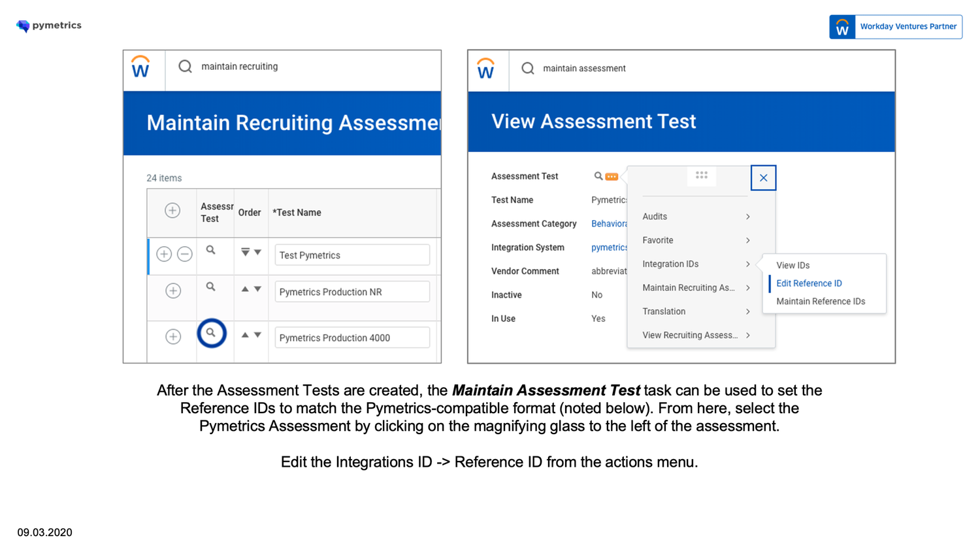Select Edit Reference ID in the submenu
Screen dimensions: 980x551
(809, 283)
